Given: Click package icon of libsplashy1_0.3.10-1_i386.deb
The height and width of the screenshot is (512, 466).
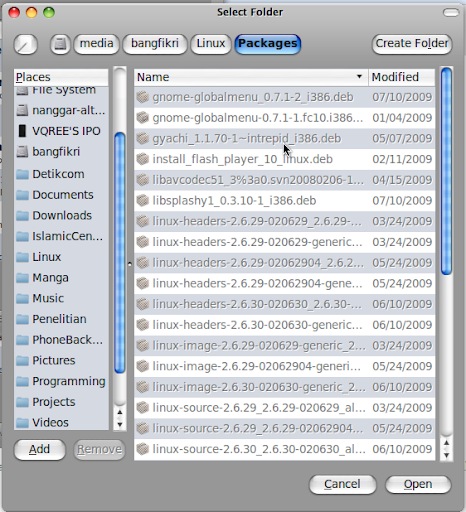Looking at the screenshot, I should 143,200.
